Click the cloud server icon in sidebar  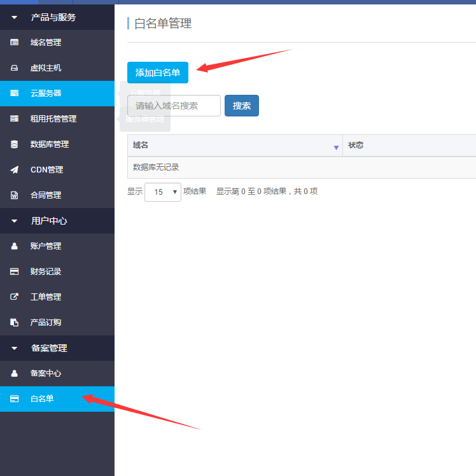(15, 94)
